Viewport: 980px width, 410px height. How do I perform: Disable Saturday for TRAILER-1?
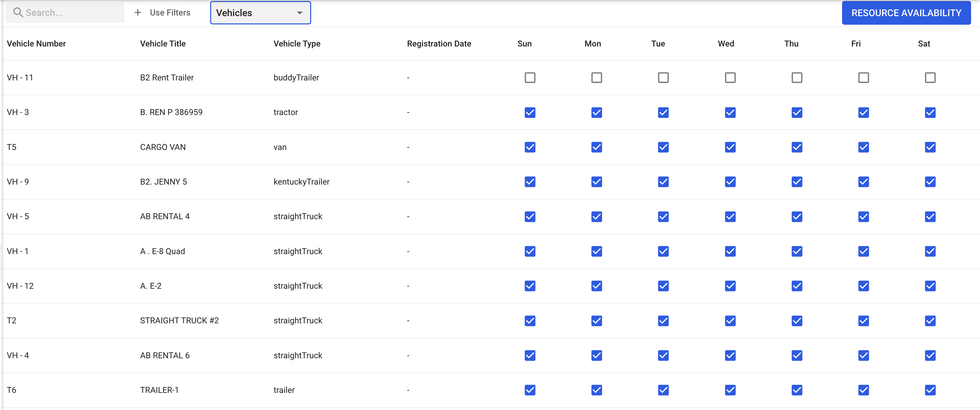coord(930,390)
